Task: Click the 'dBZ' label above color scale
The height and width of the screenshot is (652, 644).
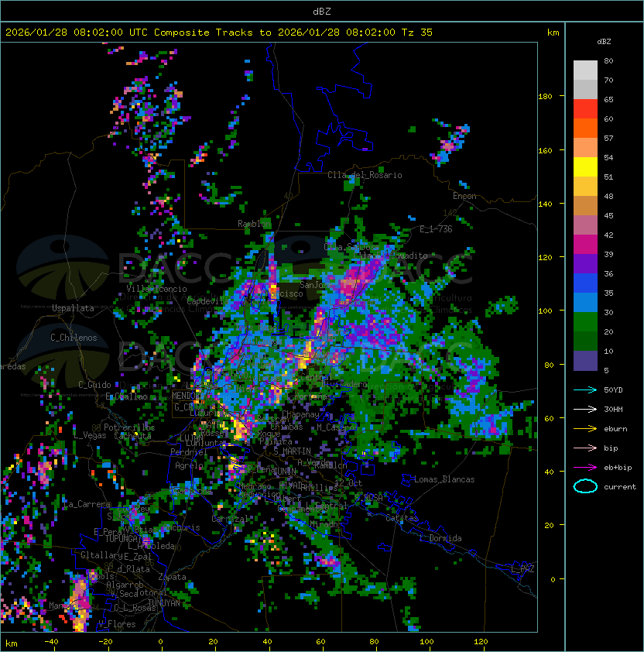Action: pos(604,42)
